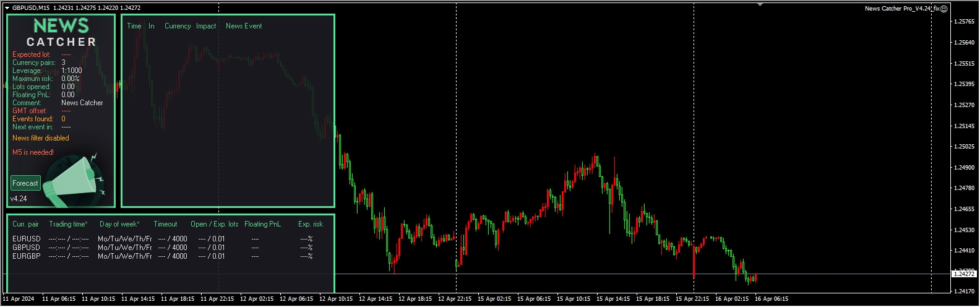Image resolution: width=980 pixels, height=307 pixels.
Task: Click the 'M5 is needed!' warning
Action: tap(33, 152)
